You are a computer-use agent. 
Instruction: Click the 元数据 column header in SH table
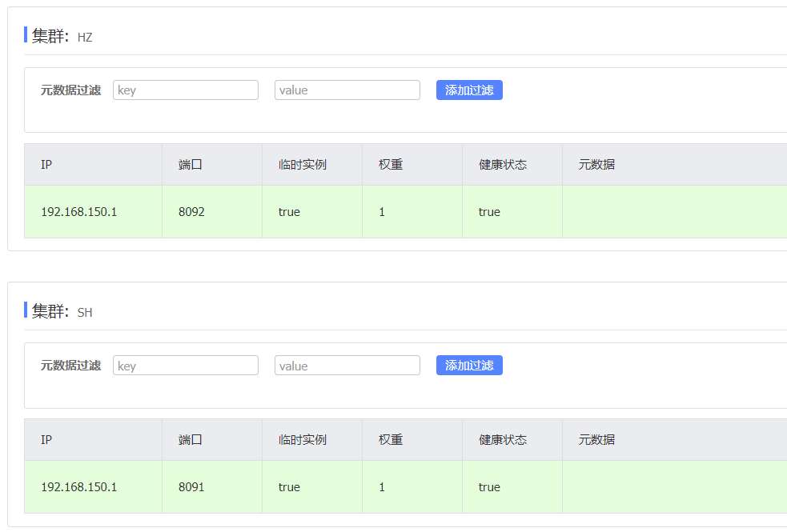coord(596,439)
